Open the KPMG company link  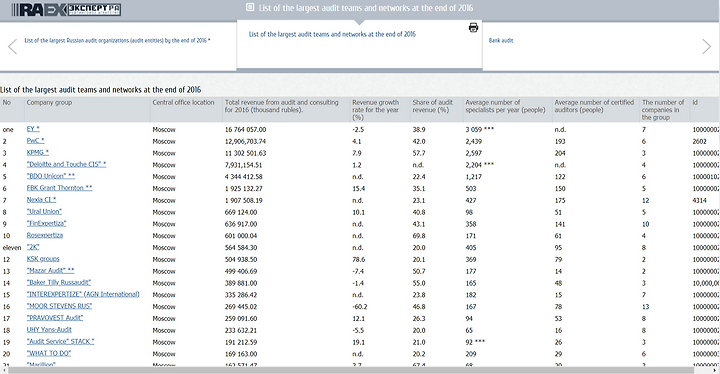click(38, 153)
